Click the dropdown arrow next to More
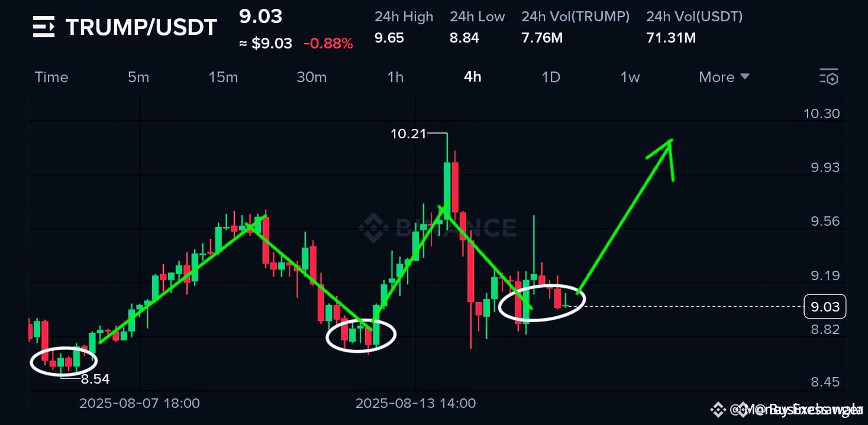Image resolution: width=868 pixels, height=425 pixels. point(745,77)
